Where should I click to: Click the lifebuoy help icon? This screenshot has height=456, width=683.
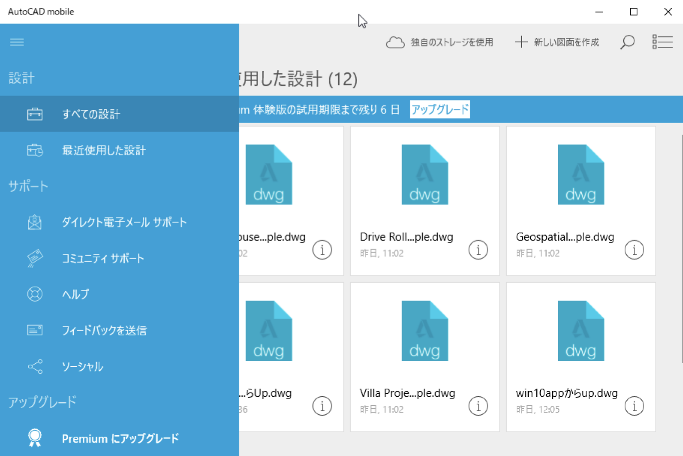point(35,294)
